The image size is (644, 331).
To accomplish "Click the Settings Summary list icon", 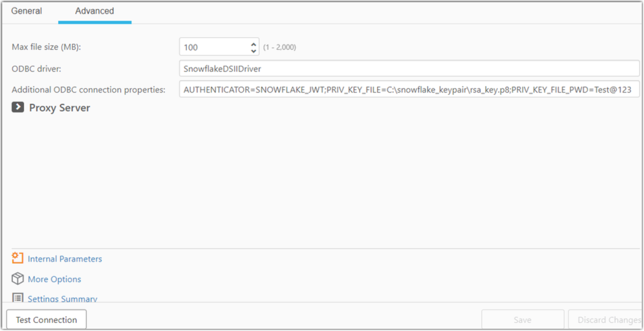I will (17, 298).
